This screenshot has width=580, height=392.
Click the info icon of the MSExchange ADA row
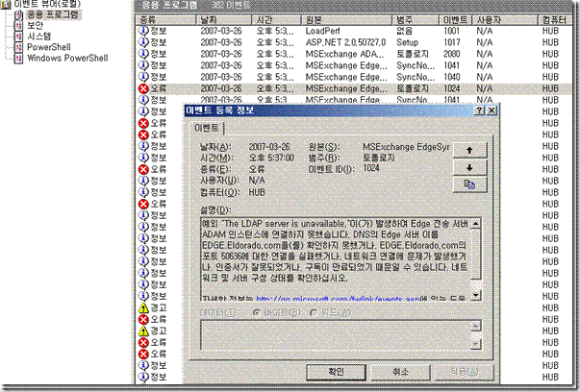[x=143, y=54]
